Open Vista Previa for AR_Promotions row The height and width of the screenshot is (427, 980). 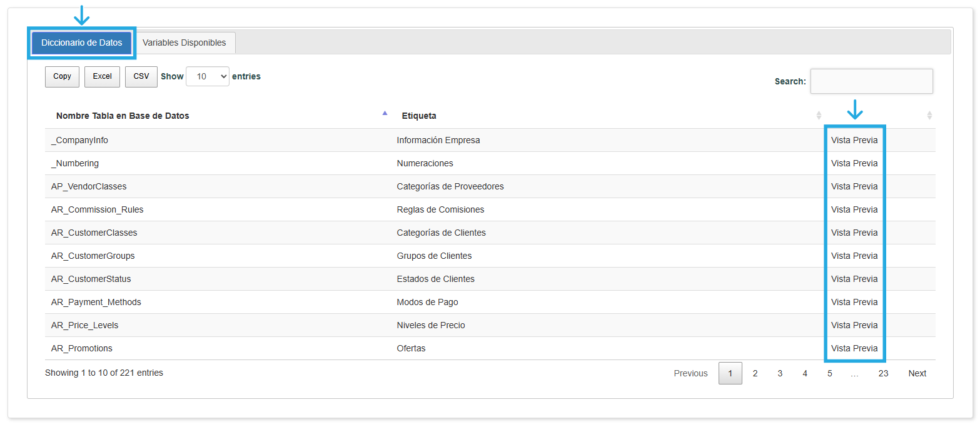coord(854,348)
